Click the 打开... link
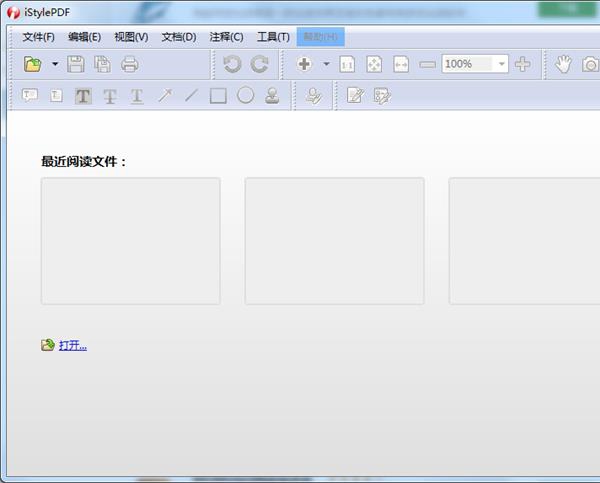 point(72,345)
